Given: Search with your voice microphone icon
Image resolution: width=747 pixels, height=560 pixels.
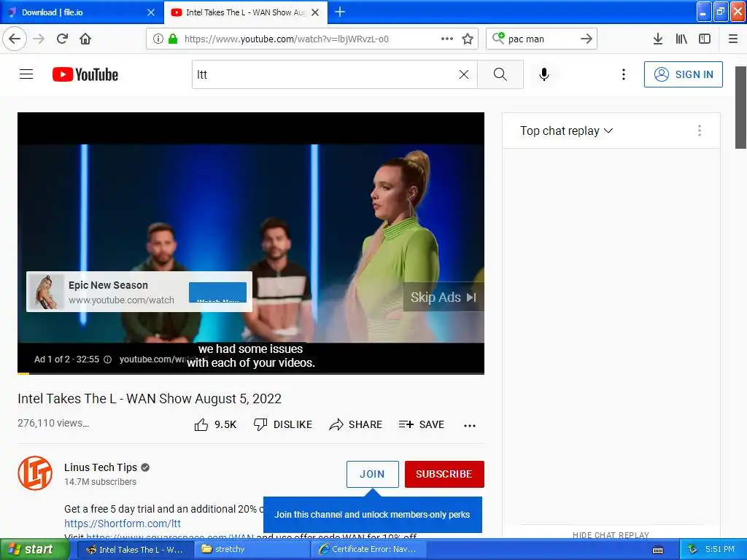Looking at the screenshot, I should coord(544,74).
